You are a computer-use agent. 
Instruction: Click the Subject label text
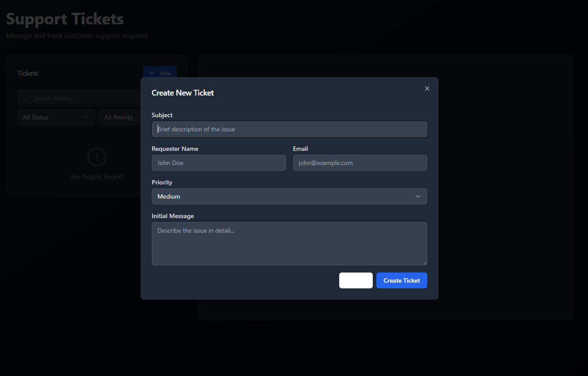coord(162,115)
